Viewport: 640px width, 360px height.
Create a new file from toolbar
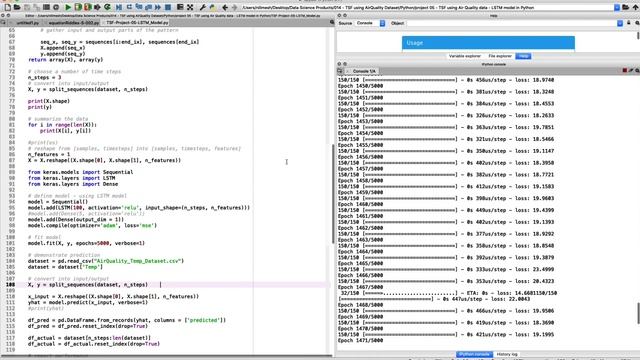point(8,7)
